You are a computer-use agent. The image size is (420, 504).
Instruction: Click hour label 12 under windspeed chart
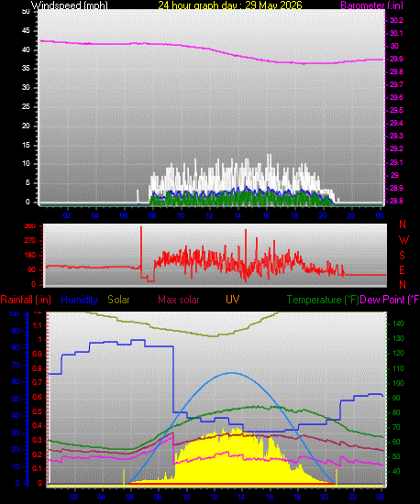pyautogui.click(x=209, y=215)
